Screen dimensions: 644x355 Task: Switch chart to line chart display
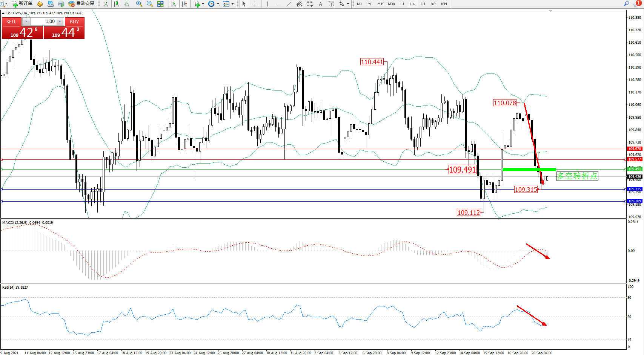pos(127,4)
